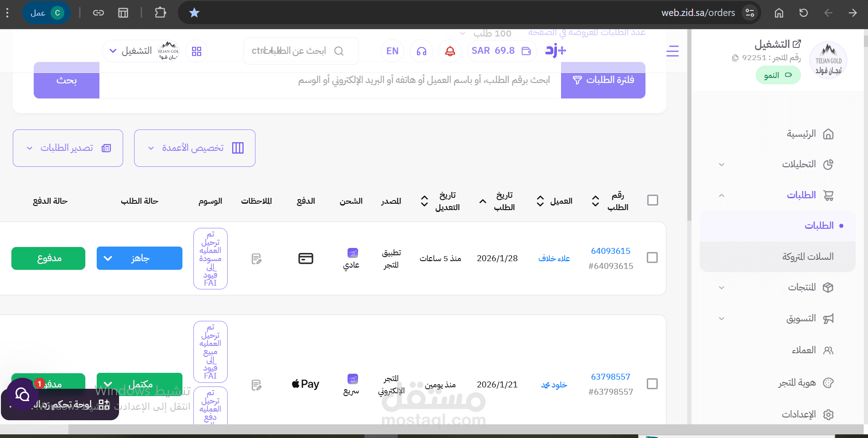Open order number 63798557 link
This screenshot has width=868, height=438.
tap(610, 376)
